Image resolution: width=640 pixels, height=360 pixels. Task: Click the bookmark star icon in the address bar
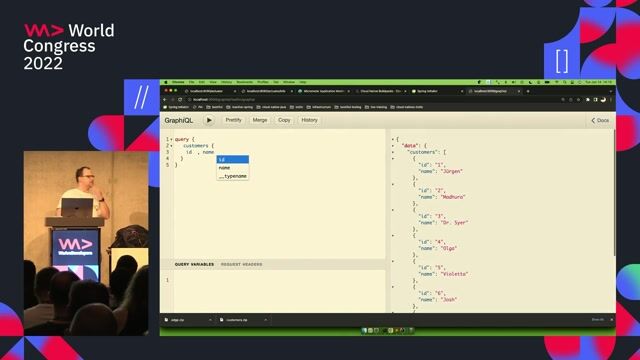pyautogui.click(x=578, y=100)
